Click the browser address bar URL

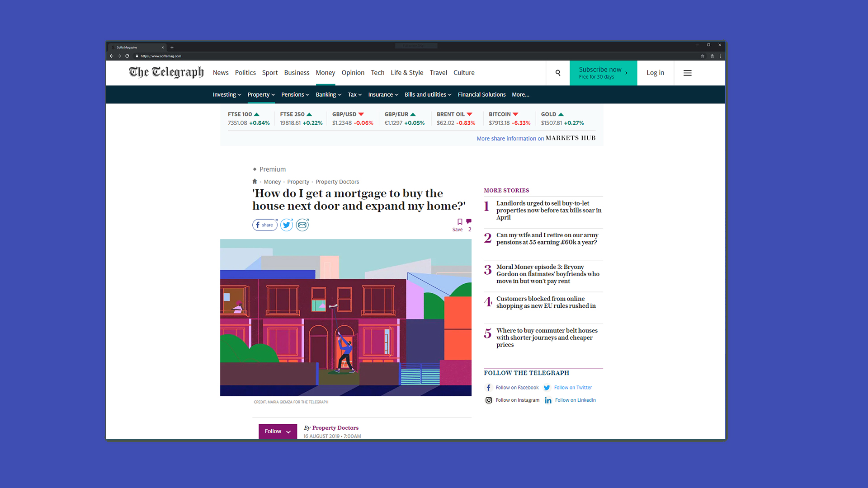pyautogui.click(x=160, y=56)
